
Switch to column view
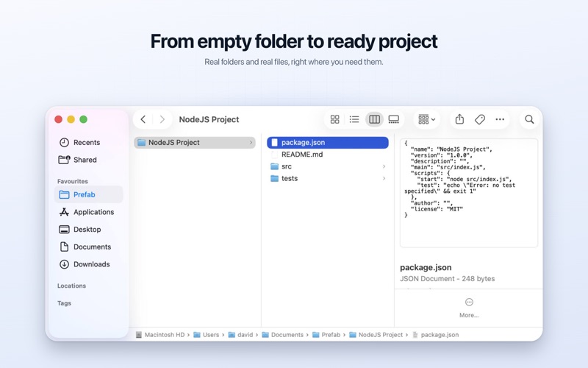tap(374, 119)
